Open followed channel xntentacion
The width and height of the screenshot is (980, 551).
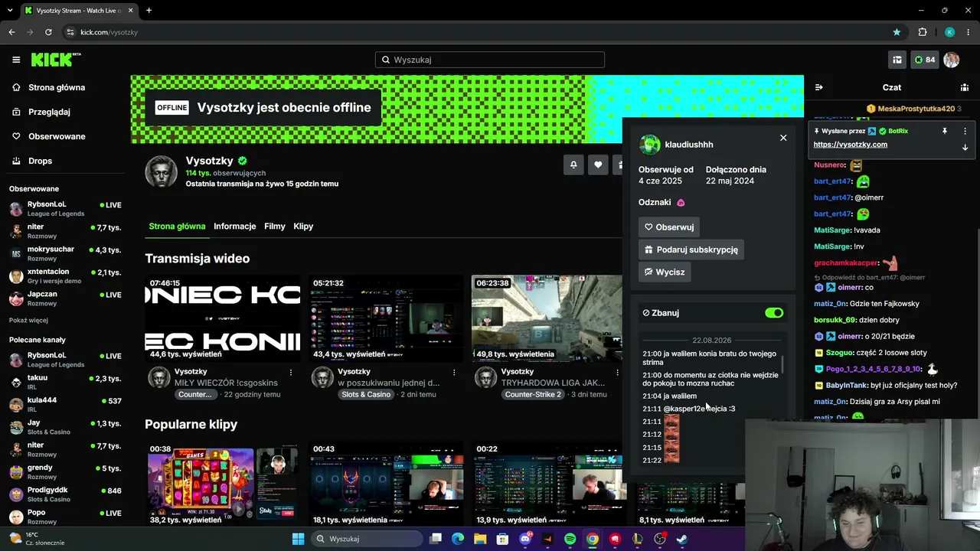[65, 275]
